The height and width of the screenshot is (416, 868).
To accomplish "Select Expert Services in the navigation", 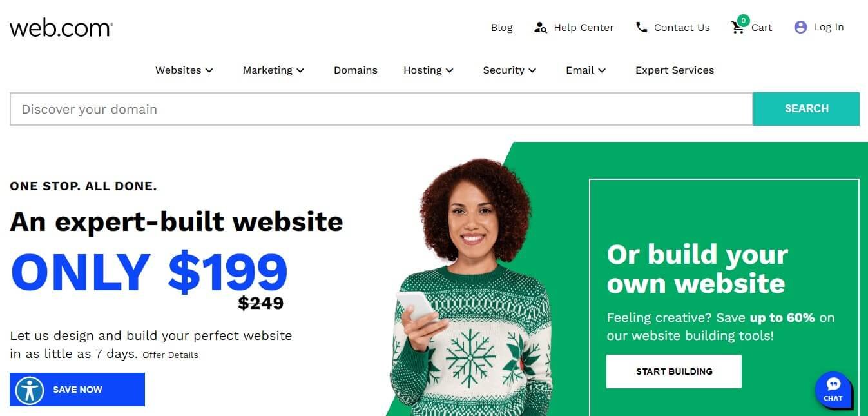I will coord(675,70).
